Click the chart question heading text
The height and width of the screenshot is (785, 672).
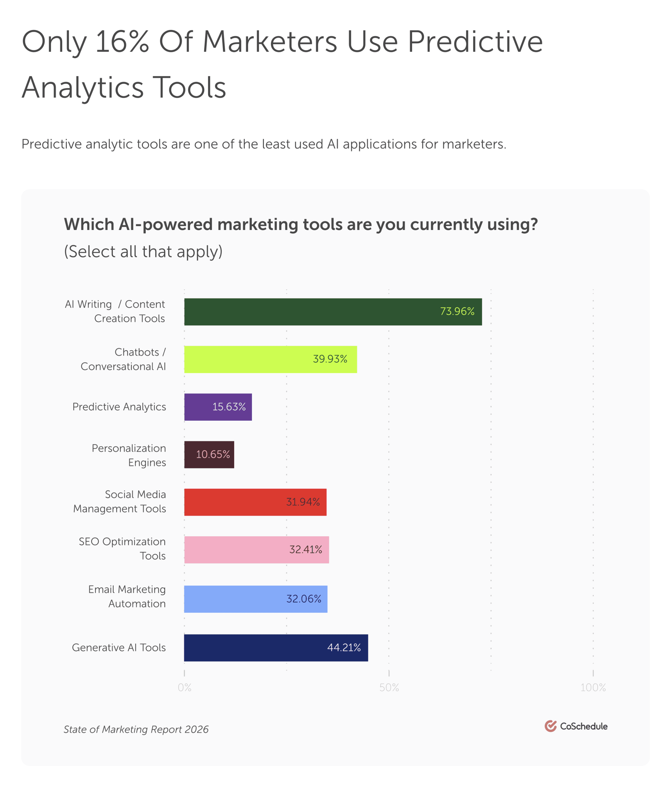click(x=301, y=225)
